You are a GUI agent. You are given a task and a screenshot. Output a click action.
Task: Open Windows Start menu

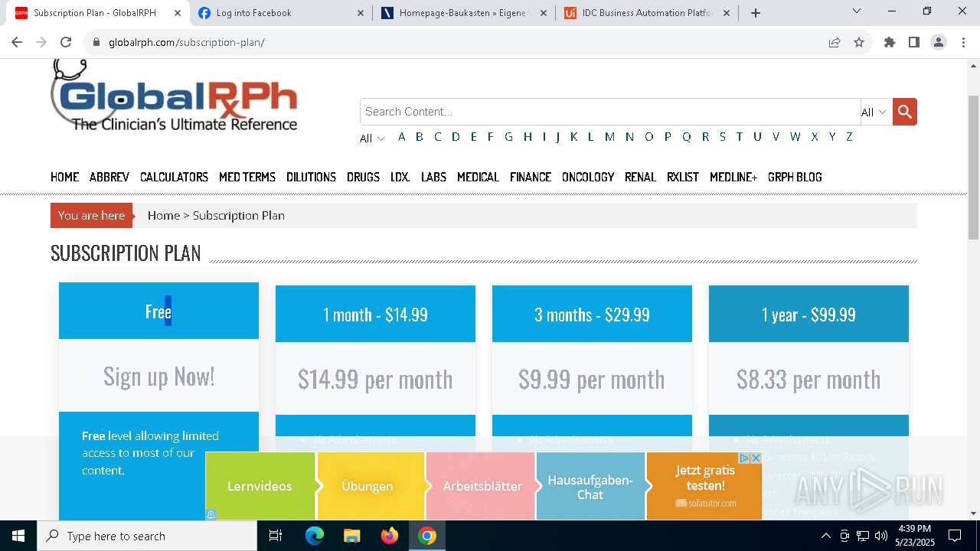coord(18,536)
